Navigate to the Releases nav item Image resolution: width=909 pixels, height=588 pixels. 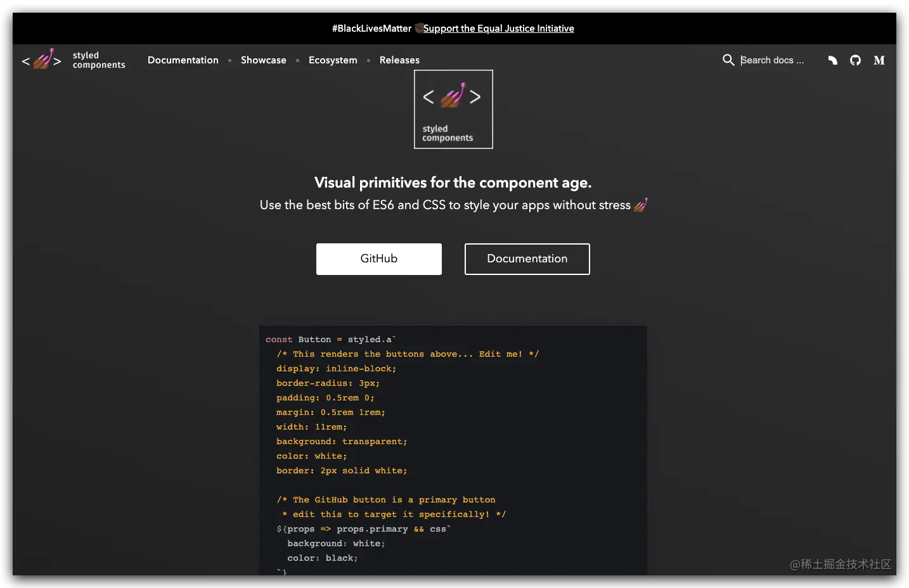click(399, 60)
